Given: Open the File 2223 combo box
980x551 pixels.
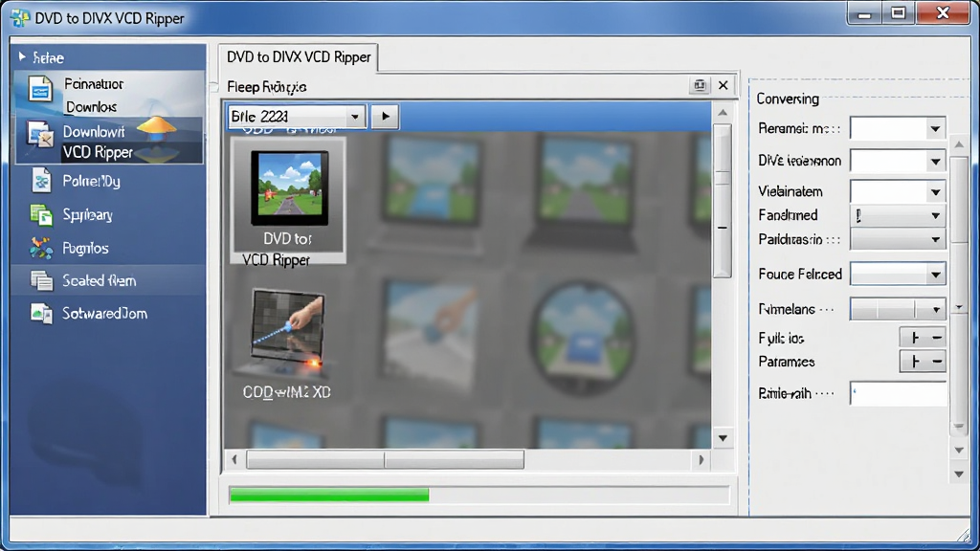Looking at the screenshot, I should [297, 116].
